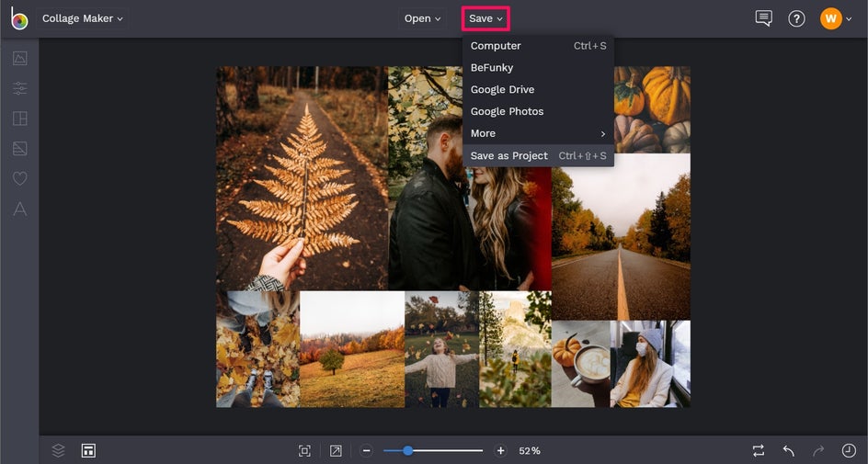Choose Computer in the Save menu
This screenshot has width=868, height=464.
(x=538, y=46)
